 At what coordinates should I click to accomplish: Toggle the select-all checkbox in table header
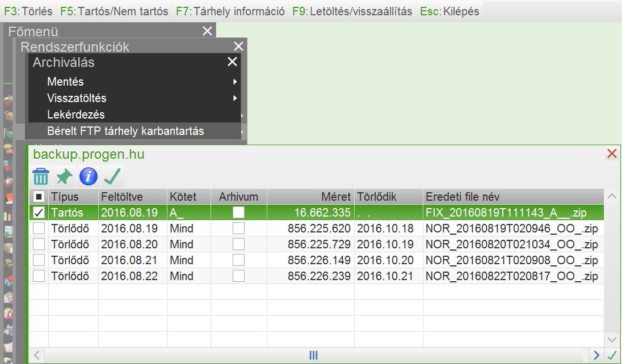[x=39, y=197]
